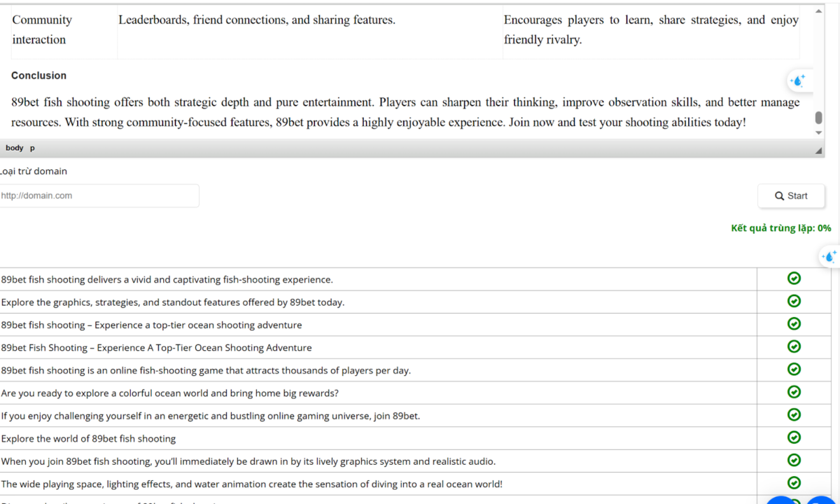
Task: Click green check icon for 'delivers a vivid' row
Action: coord(794,279)
